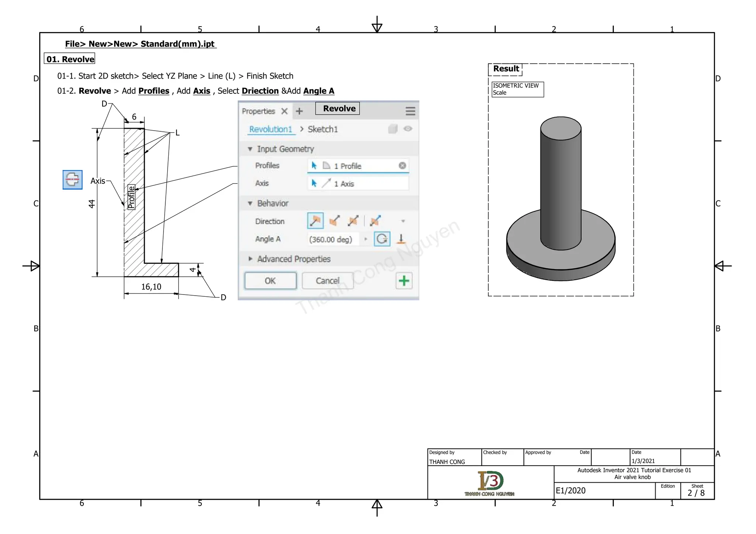Toggle the solid body output icon
The height and width of the screenshot is (534, 756).
coord(393,129)
